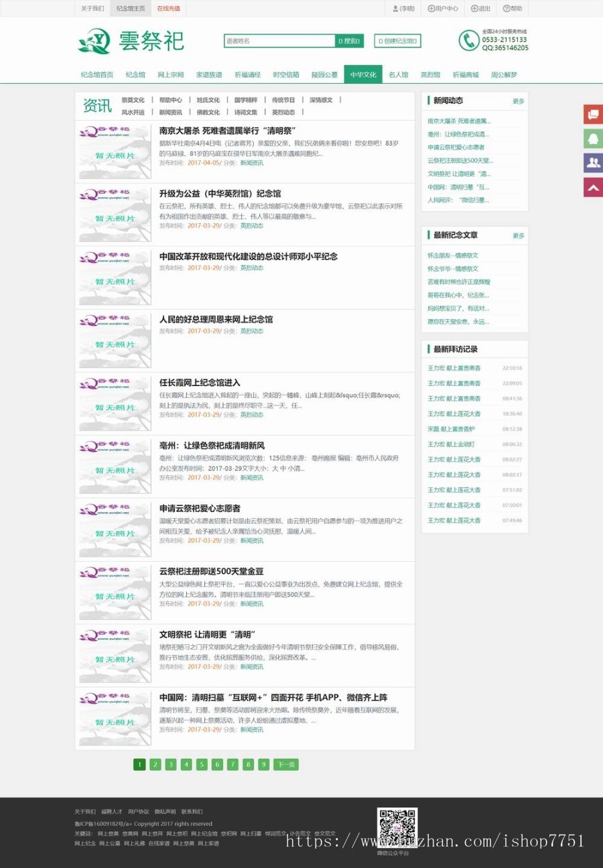Open footer link 诚聘人才
The image size is (603, 868).
coord(112,812)
